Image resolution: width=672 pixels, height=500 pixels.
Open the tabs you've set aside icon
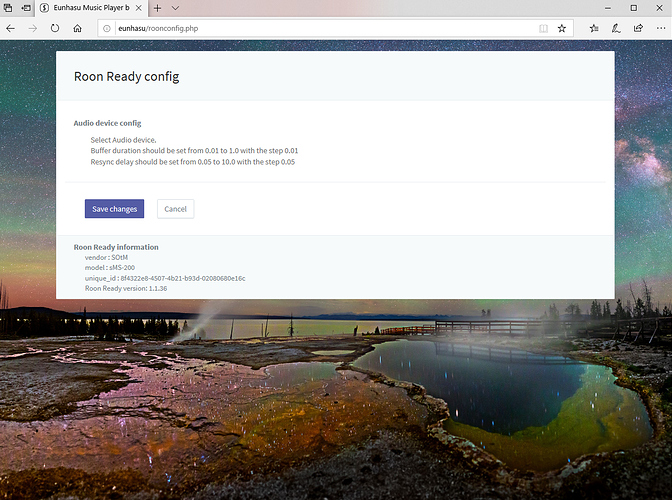(8, 8)
